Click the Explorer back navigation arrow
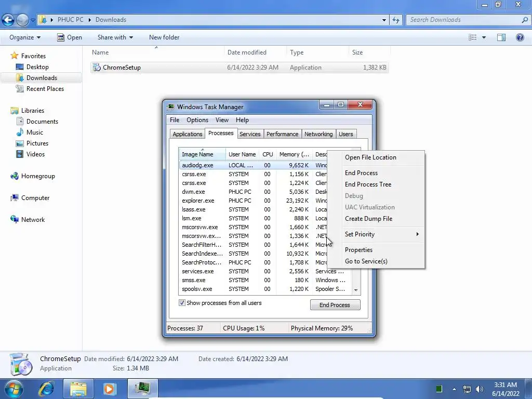The image size is (532, 399). point(8,20)
